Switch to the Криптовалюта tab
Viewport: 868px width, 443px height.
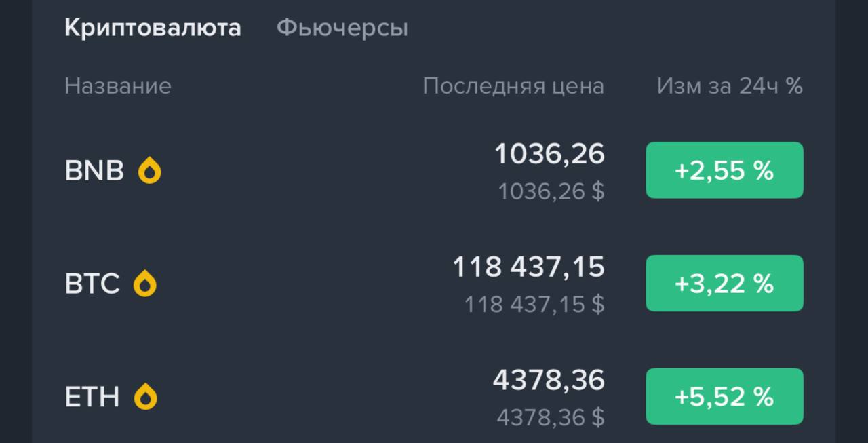pos(153,28)
